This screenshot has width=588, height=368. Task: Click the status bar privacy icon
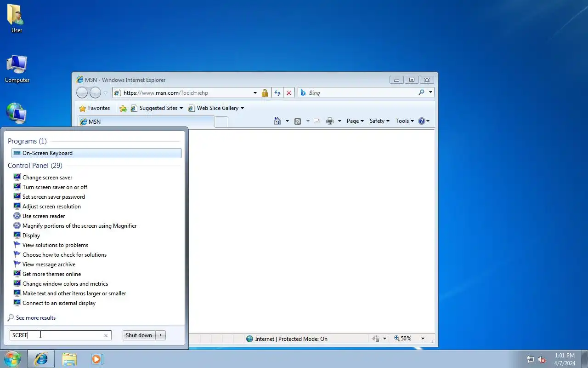[x=376, y=339]
